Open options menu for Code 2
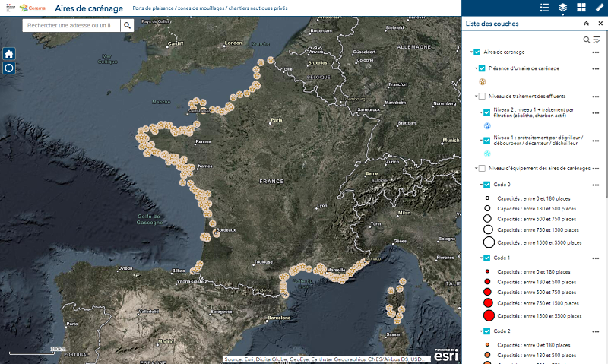Screen dimensions: 608x364 (x=596, y=331)
